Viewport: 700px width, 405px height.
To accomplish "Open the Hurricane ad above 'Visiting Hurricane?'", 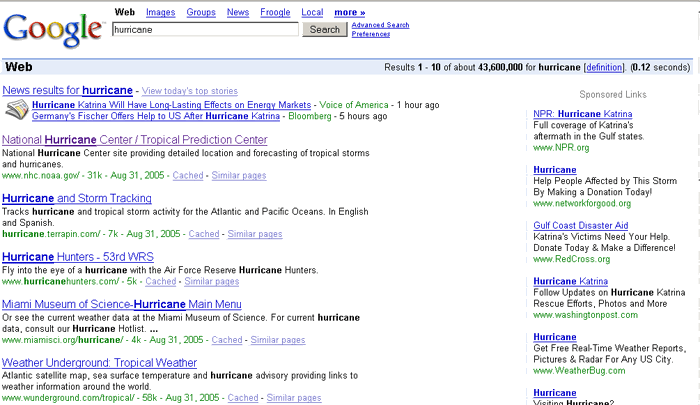I will coord(554,393).
